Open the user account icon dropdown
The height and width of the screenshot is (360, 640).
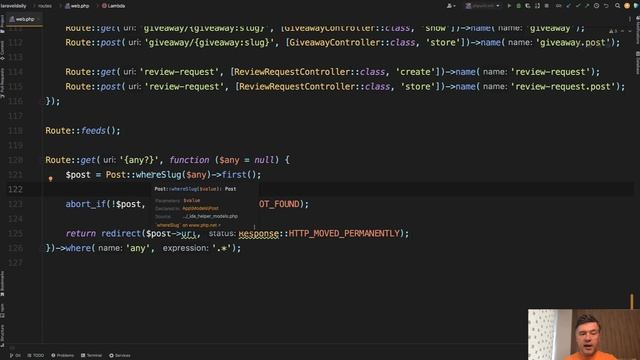click(451, 6)
